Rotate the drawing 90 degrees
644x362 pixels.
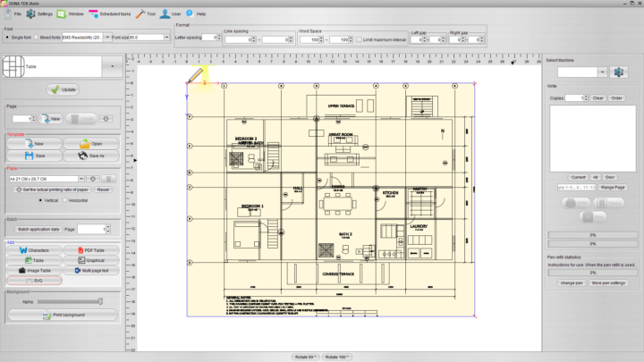[305, 357]
